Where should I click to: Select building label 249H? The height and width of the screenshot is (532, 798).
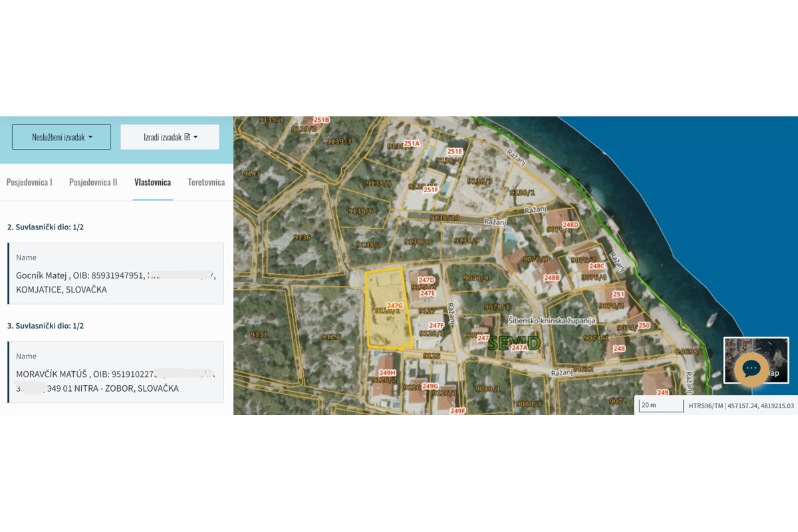pyautogui.click(x=386, y=373)
